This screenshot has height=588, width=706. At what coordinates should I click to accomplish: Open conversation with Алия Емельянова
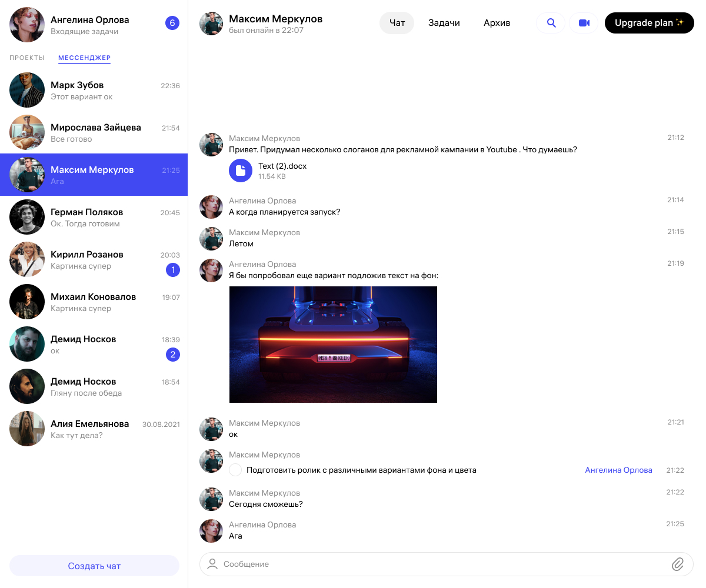coord(94,429)
